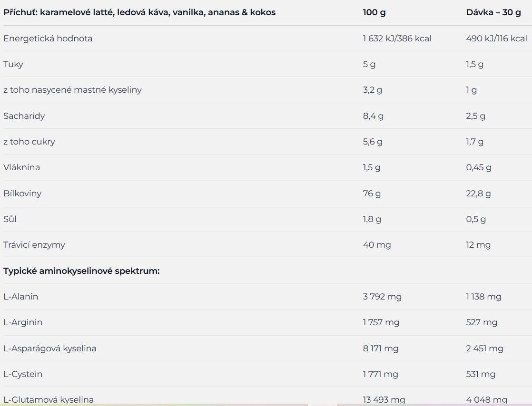The image size is (532, 406).
Task: Select the 'Vláknina' row label
Action: [x=22, y=167]
